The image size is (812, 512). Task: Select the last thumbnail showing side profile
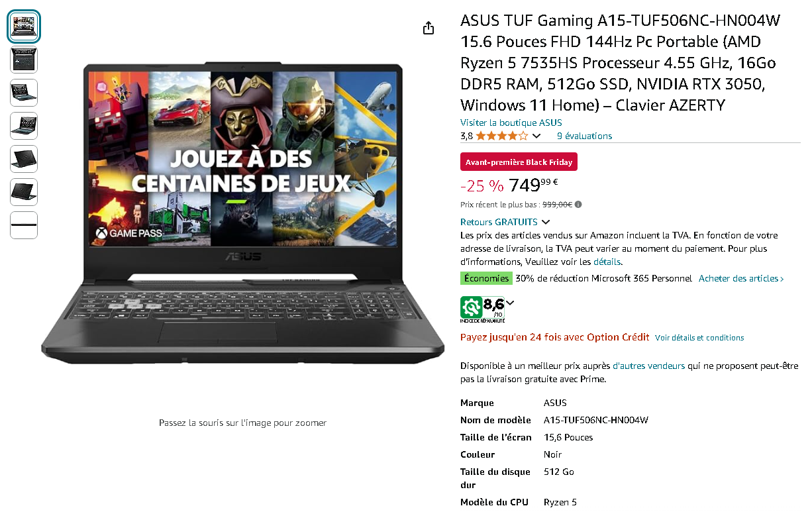click(x=24, y=225)
